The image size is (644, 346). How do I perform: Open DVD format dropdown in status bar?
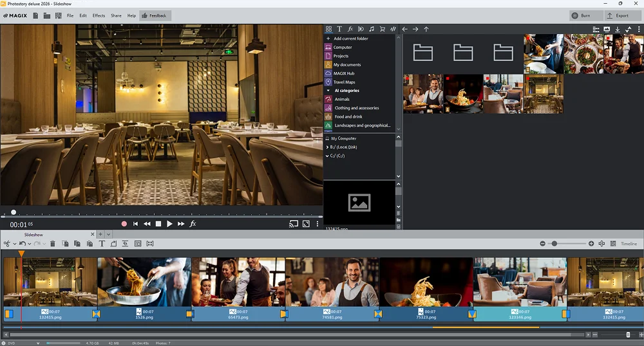38,343
